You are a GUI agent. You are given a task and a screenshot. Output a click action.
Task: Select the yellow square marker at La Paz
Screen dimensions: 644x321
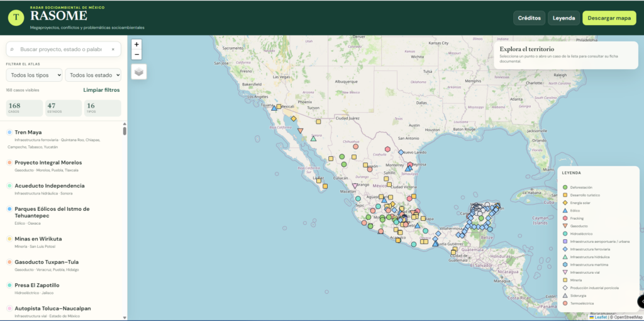tap(318, 179)
